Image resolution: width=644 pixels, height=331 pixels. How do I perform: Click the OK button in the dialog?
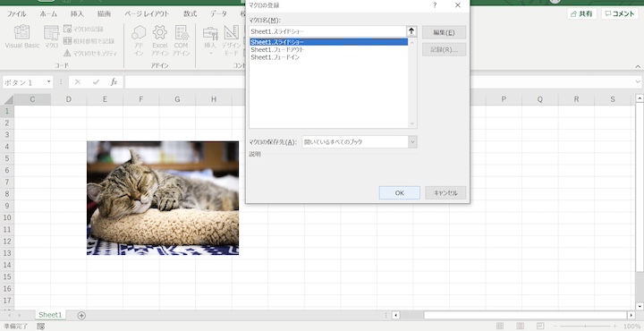tap(400, 193)
